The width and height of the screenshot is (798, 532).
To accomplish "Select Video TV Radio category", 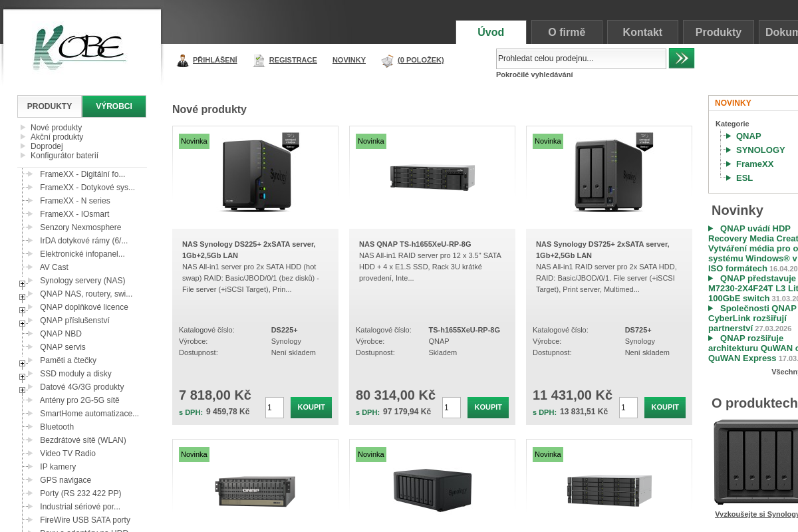I will point(68,454).
